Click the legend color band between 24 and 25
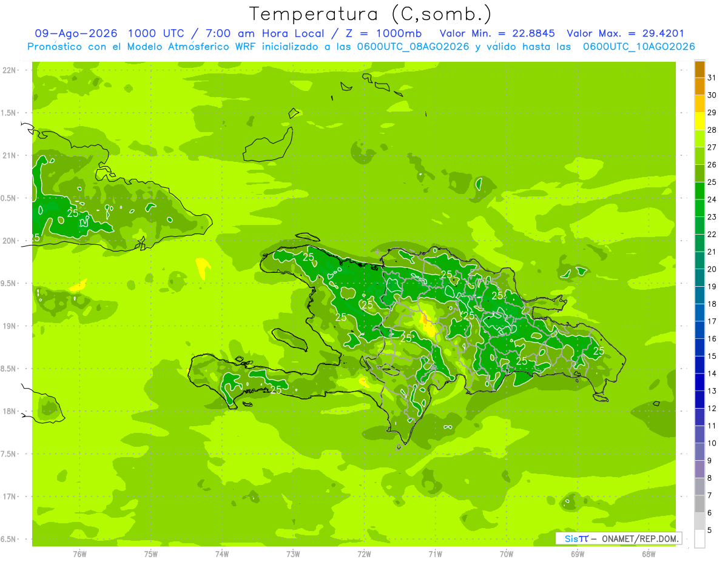 coord(699,191)
